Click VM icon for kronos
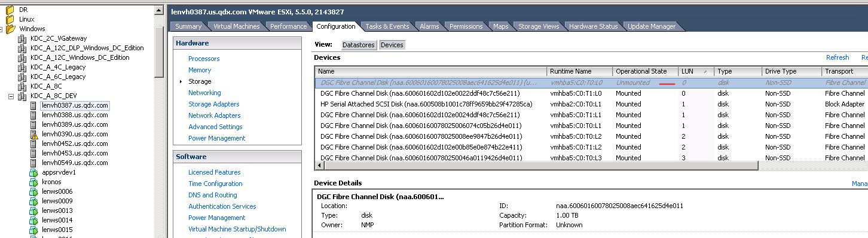 tap(34, 182)
